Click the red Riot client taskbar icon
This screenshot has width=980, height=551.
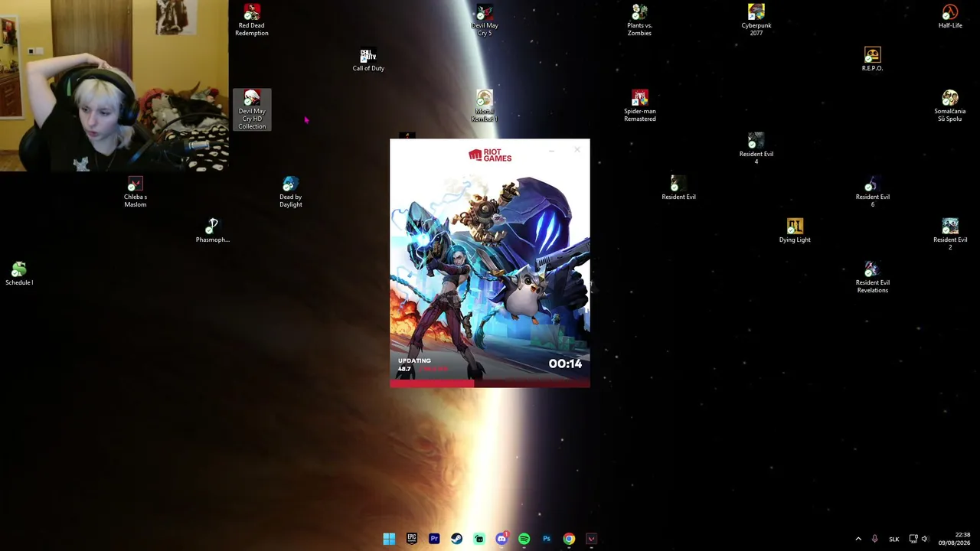(591, 539)
